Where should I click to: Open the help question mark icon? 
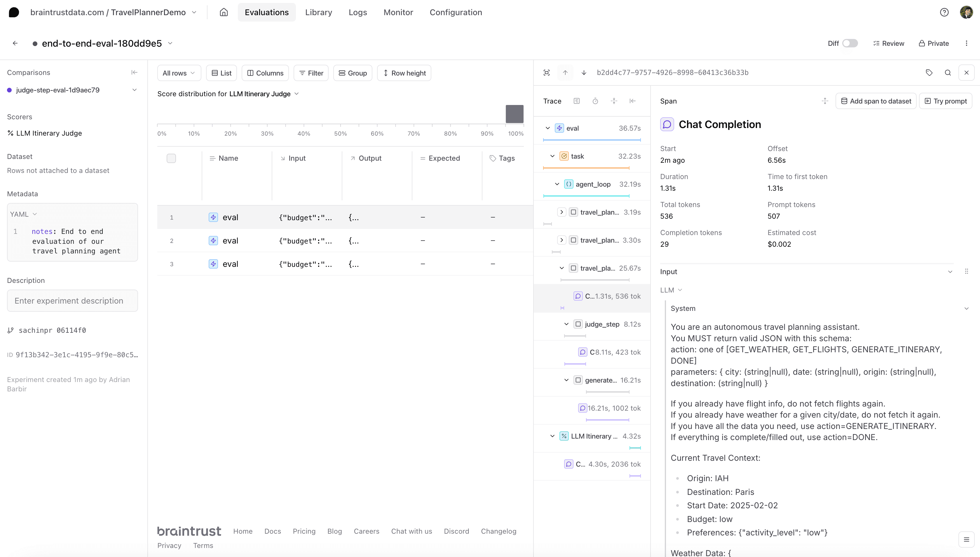[944, 12]
